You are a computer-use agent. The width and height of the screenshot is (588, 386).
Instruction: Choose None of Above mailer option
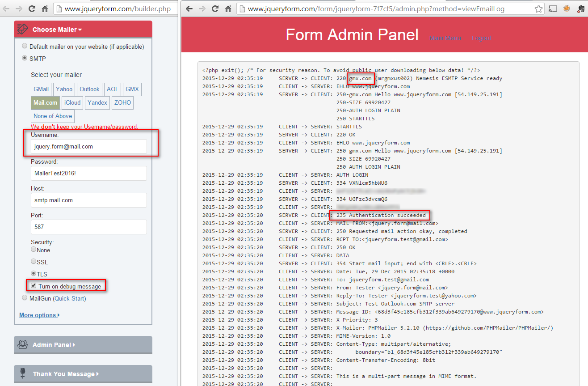[53, 116]
